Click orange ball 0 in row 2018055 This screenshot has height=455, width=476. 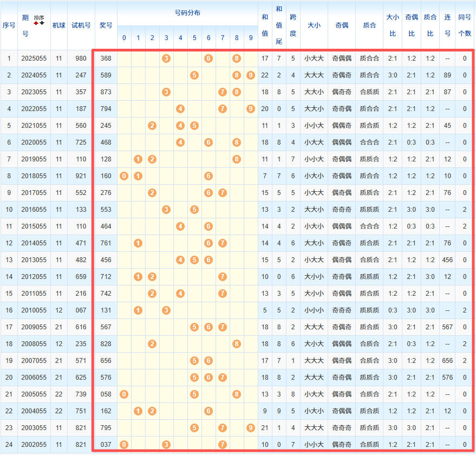pos(124,176)
